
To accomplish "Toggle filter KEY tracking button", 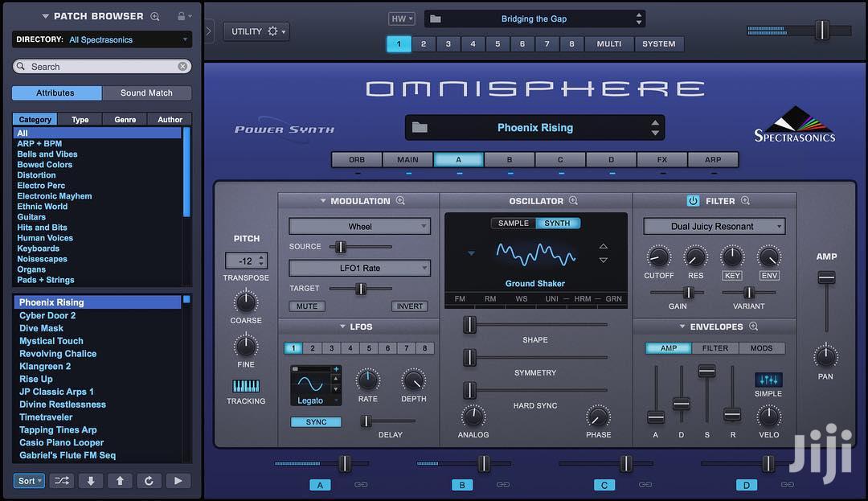I will (x=732, y=276).
